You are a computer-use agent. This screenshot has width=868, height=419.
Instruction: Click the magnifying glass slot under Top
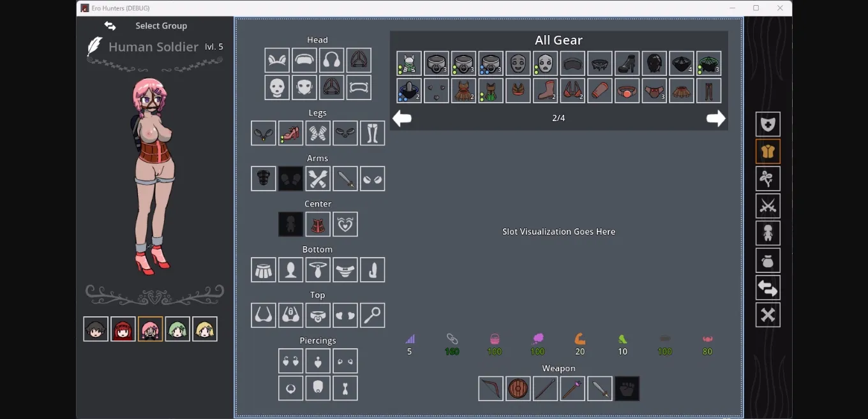(373, 315)
